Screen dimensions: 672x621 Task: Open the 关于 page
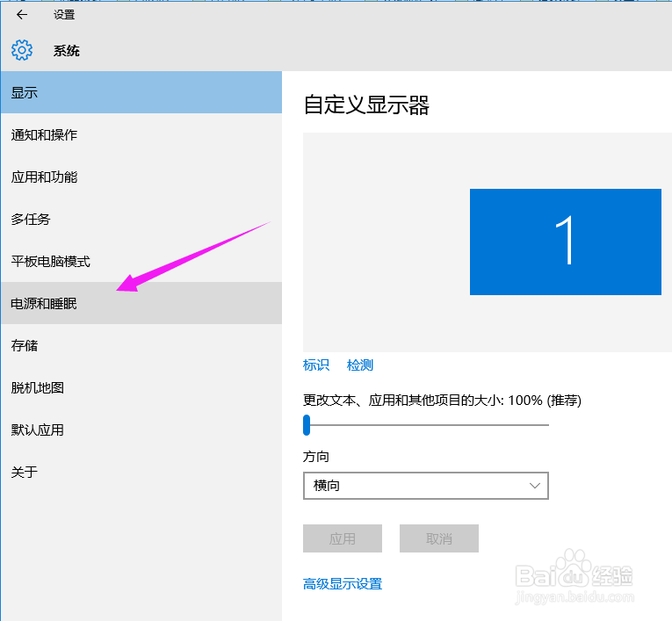[x=141, y=472]
